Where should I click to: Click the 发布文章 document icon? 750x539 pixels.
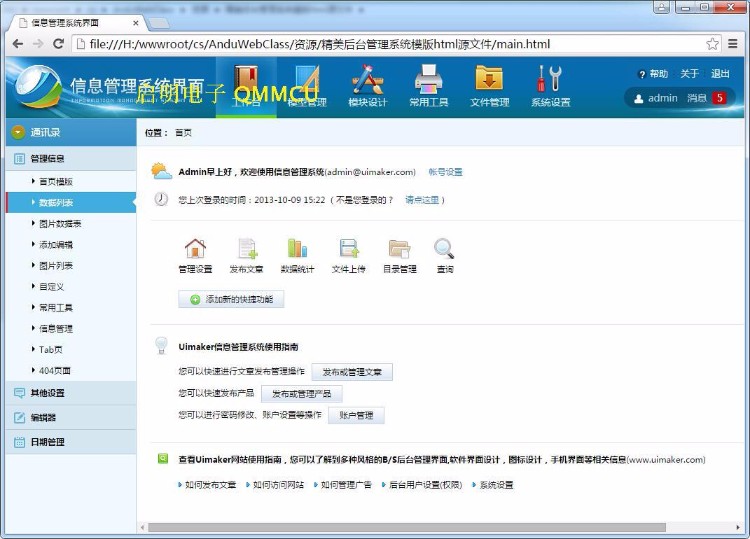click(247, 249)
